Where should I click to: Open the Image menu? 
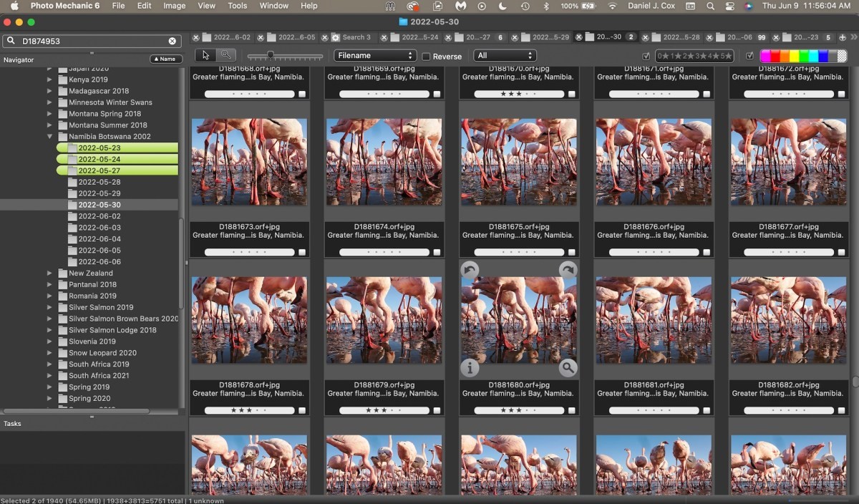[175, 6]
